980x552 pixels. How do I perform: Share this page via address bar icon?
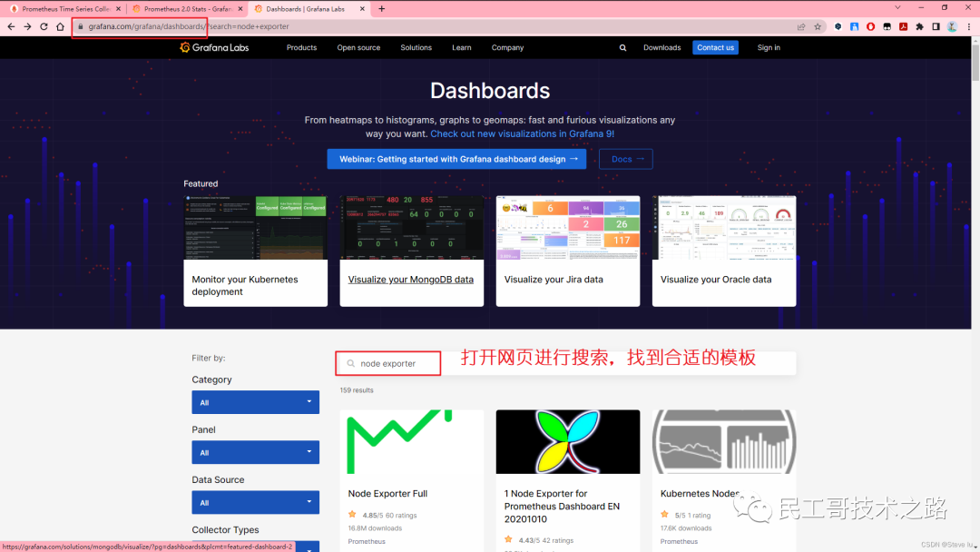click(x=801, y=26)
